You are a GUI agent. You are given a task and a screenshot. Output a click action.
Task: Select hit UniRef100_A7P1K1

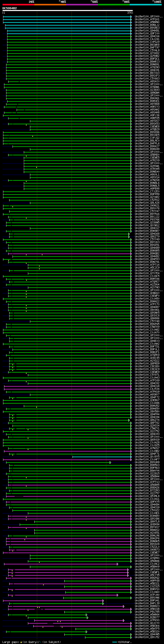coord(147,19)
